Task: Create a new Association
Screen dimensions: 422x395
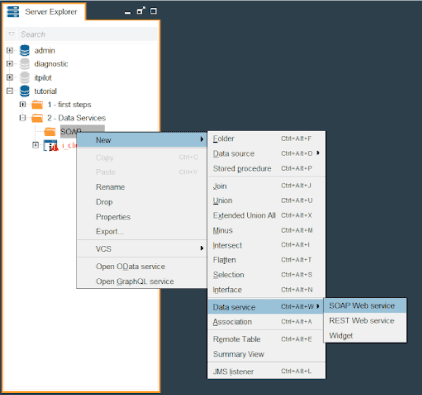Action: [266, 322]
